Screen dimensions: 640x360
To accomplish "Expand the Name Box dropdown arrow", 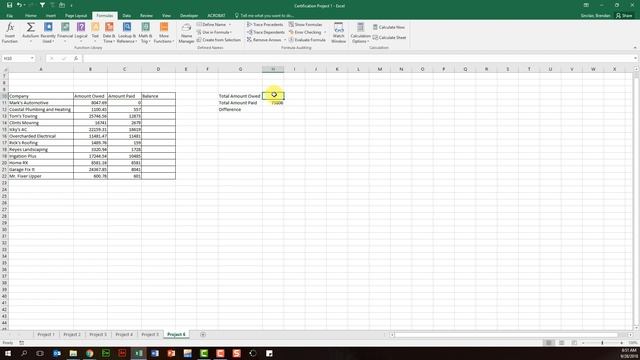I will [32, 58].
